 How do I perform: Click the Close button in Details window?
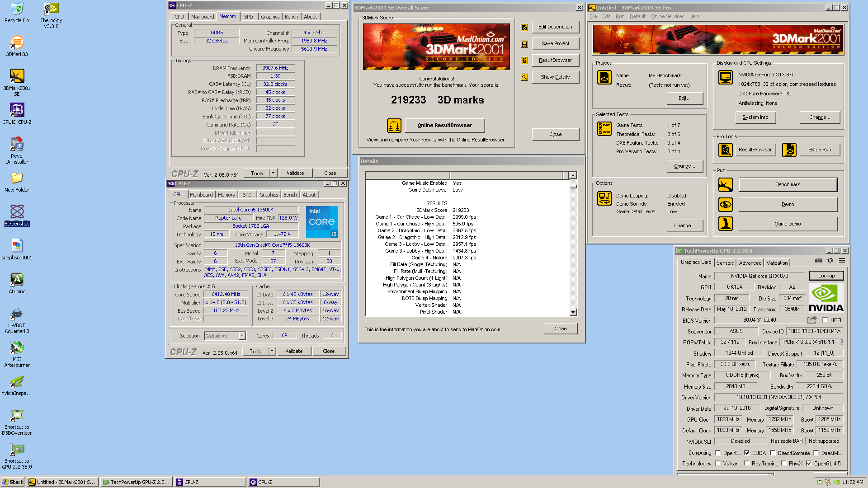pos(560,329)
